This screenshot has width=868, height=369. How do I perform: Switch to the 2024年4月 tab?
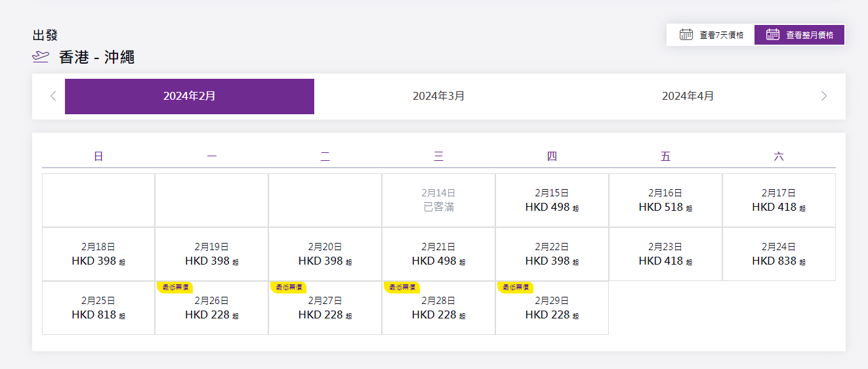coord(688,97)
